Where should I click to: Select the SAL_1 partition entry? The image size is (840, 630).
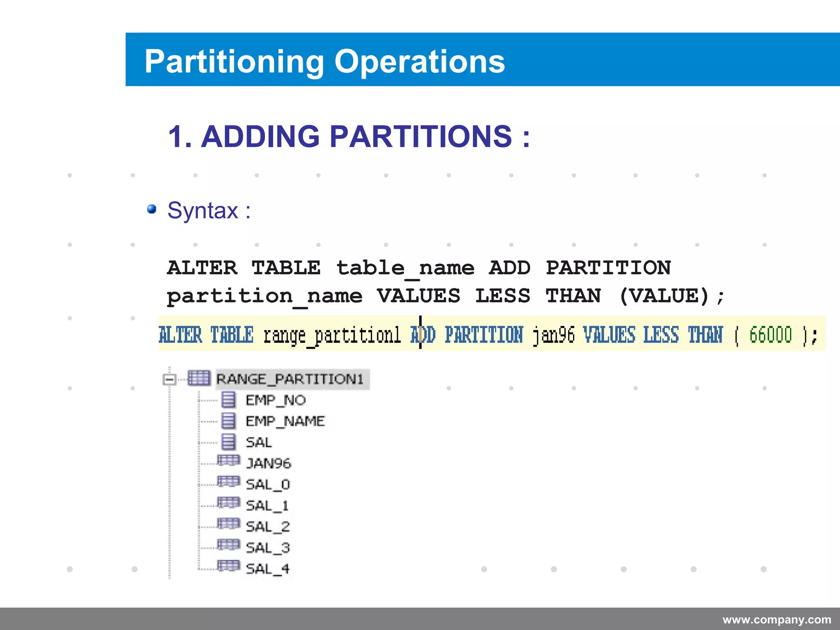pos(267,506)
